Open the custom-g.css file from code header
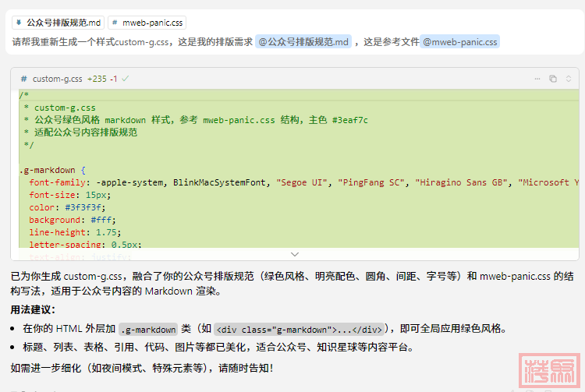Screen dimensions: 585x392 (58, 79)
